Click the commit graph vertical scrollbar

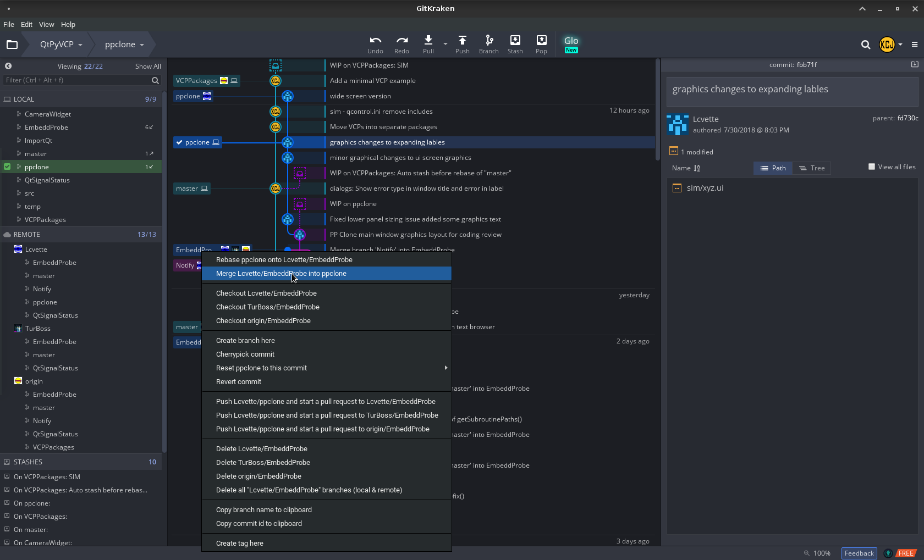click(x=657, y=110)
